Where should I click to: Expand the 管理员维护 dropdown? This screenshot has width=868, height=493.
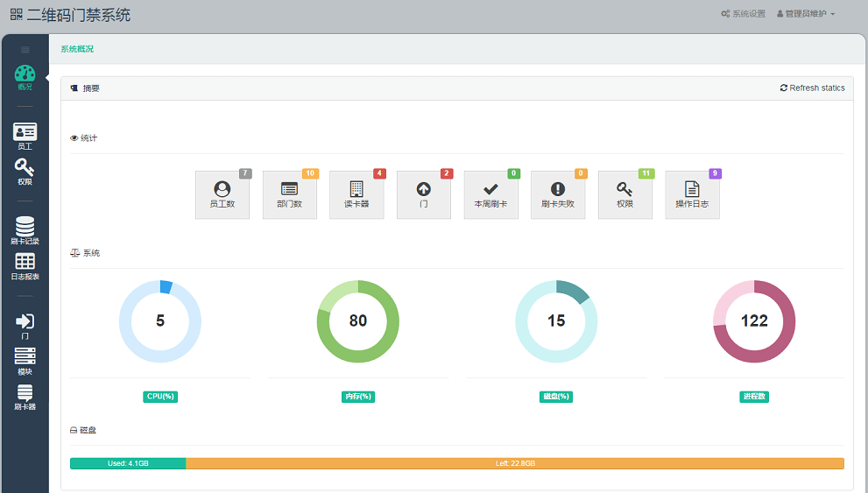coord(806,14)
